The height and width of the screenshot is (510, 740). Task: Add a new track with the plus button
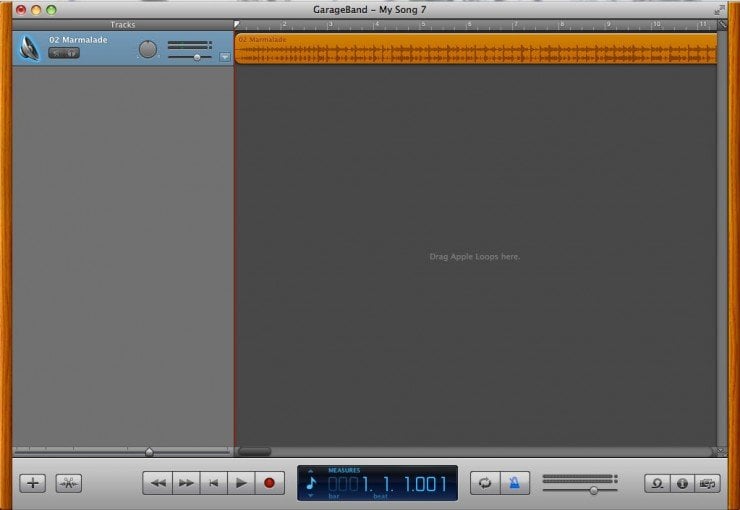33,483
